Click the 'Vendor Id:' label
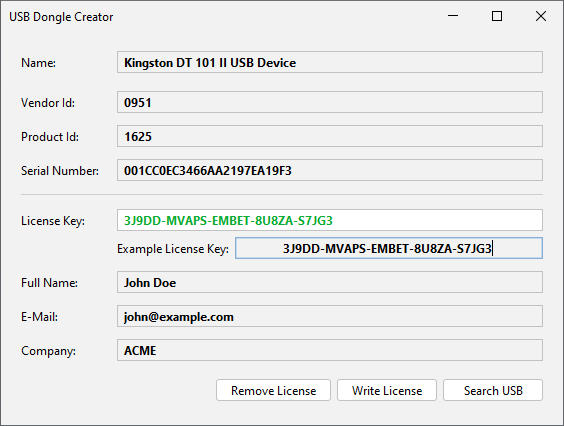This screenshot has height=426, width=564. 48,103
